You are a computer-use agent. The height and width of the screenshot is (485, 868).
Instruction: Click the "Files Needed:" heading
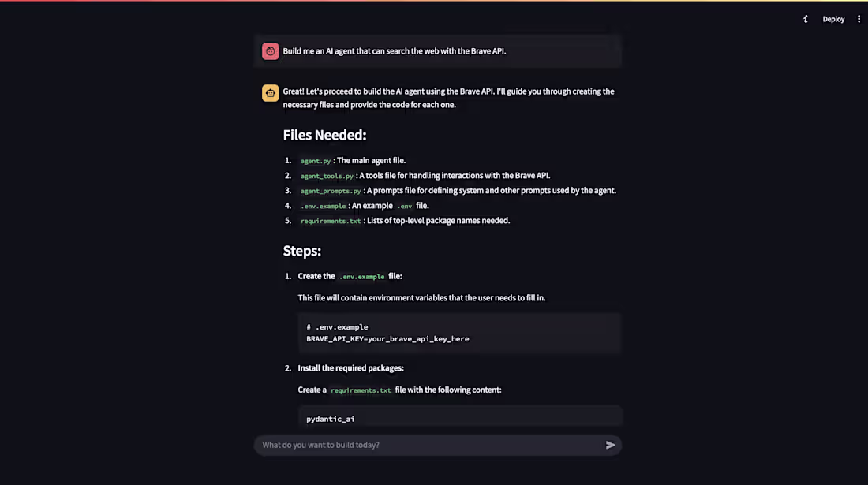coord(324,135)
